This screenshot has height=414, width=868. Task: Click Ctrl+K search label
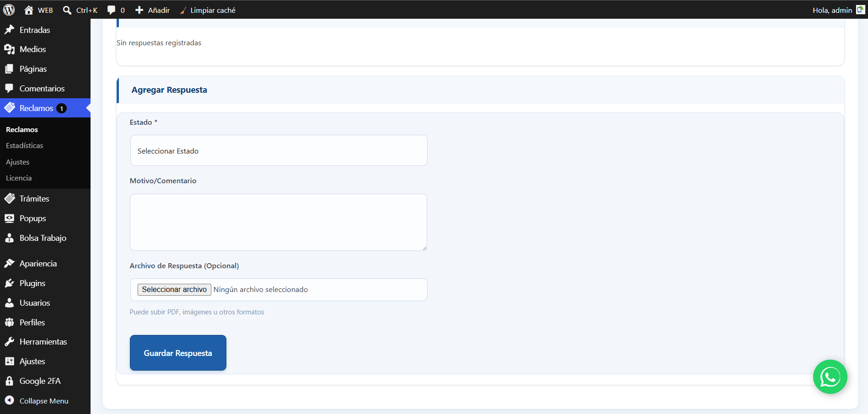click(87, 10)
